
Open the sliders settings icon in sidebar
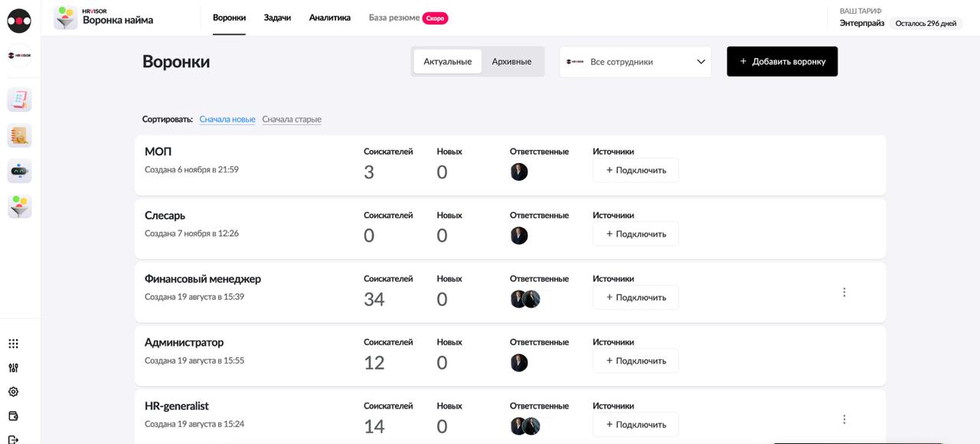[13, 367]
